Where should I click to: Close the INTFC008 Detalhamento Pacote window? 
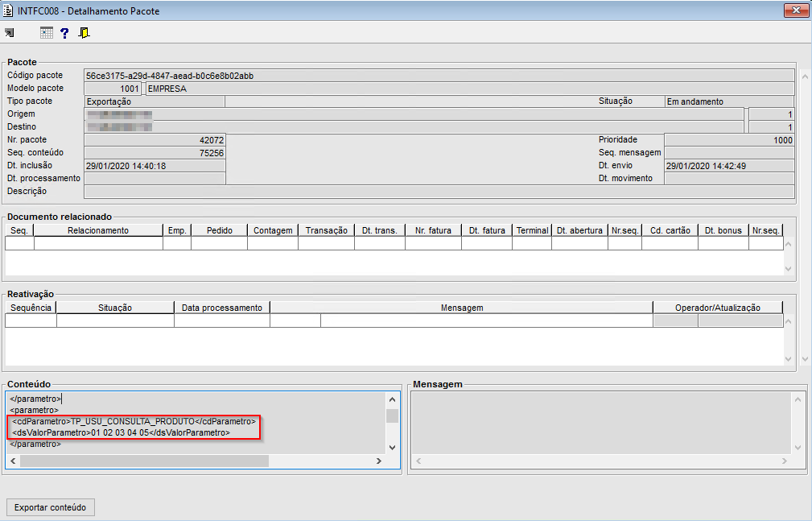tap(796, 10)
